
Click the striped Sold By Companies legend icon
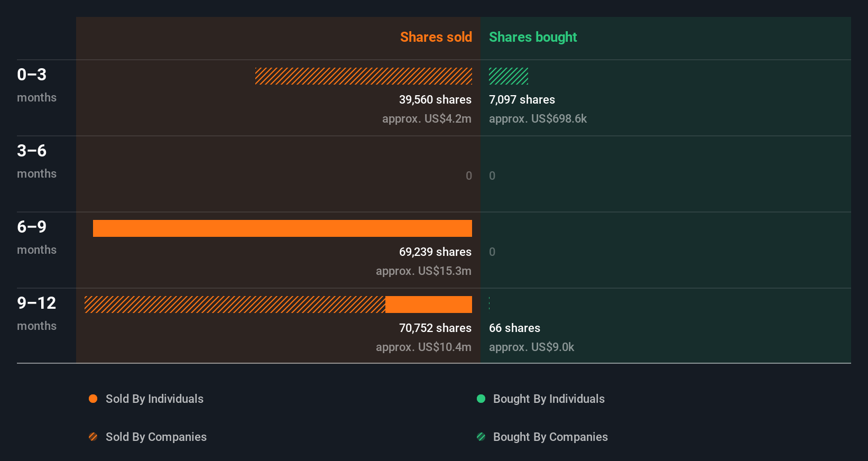tap(93, 437)
